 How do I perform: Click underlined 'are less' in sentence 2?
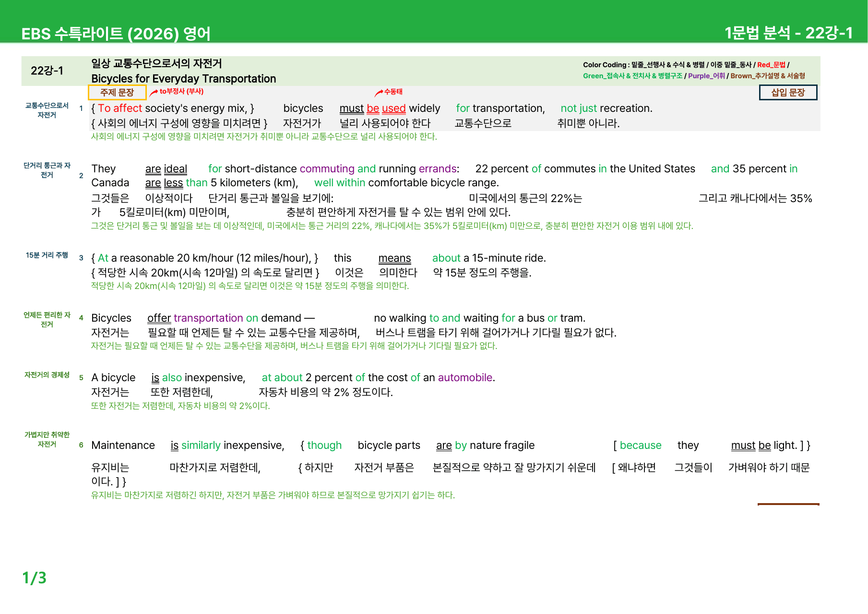(164, 183)
